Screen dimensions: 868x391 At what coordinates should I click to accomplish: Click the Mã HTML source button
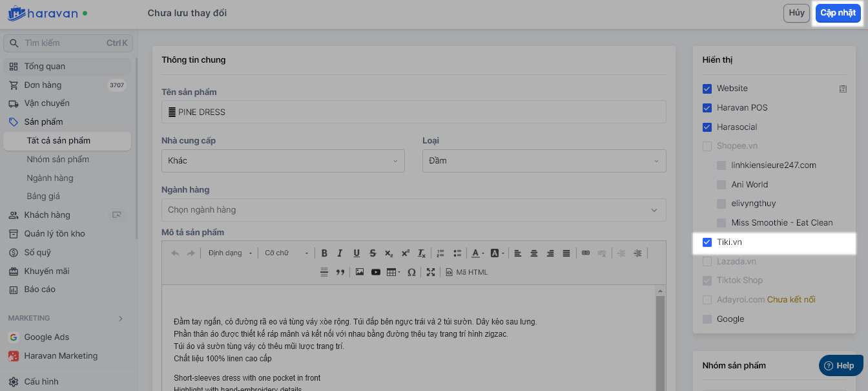(x=467, y=272)
